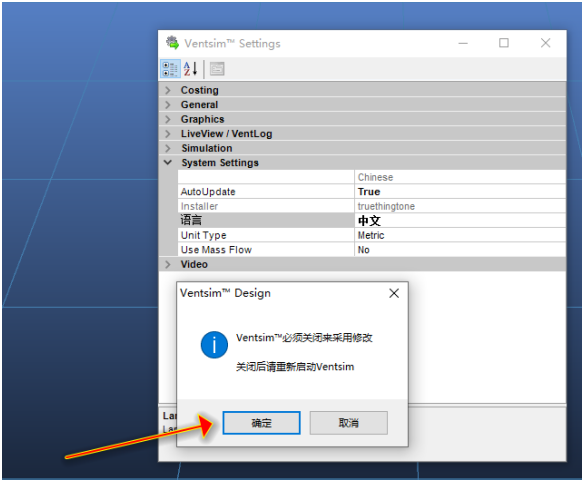This screenshot has width=584, height=482.
Task: Close the Ventsim Design dialog
Action: pyautogui.click(x=394, y=293)
